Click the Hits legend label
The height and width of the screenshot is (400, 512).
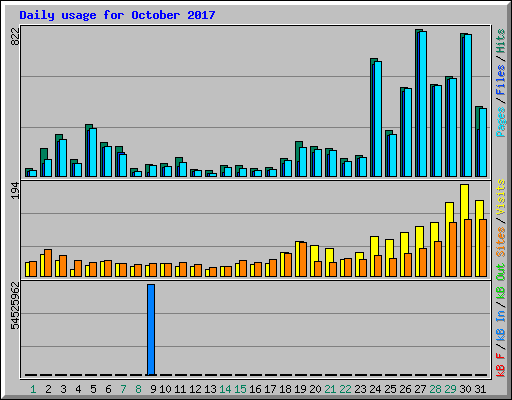coord(500,41)
